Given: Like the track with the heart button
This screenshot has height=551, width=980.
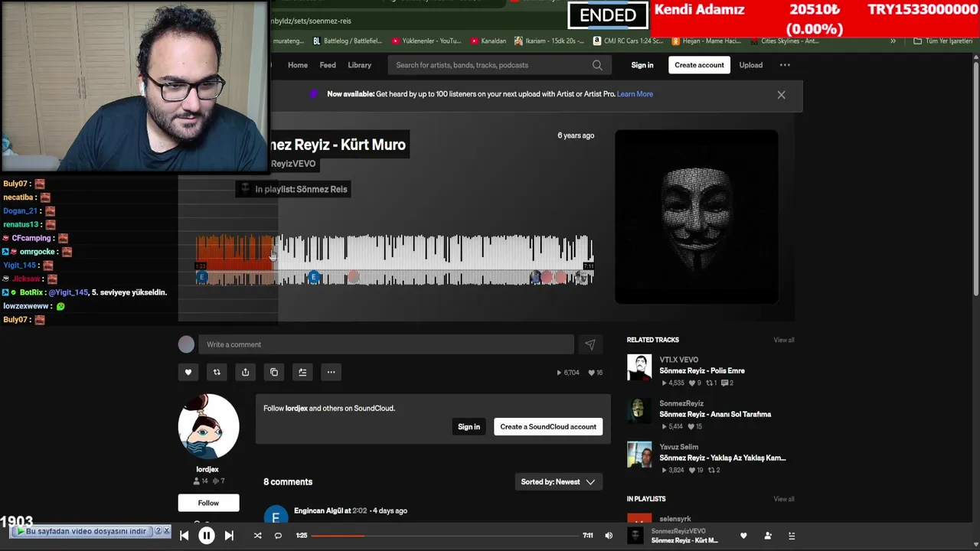Looking at the screenshot, I should click(x=188, y=372).
